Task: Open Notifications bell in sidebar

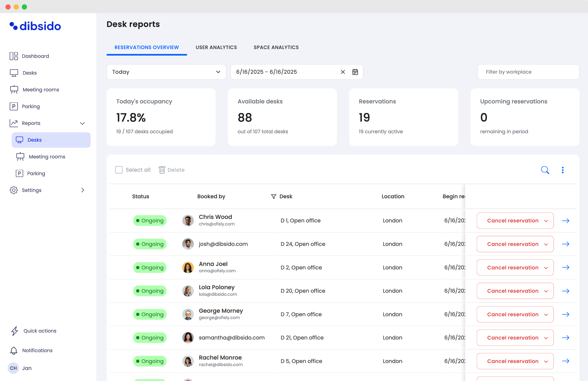Action: coord(14,350)
